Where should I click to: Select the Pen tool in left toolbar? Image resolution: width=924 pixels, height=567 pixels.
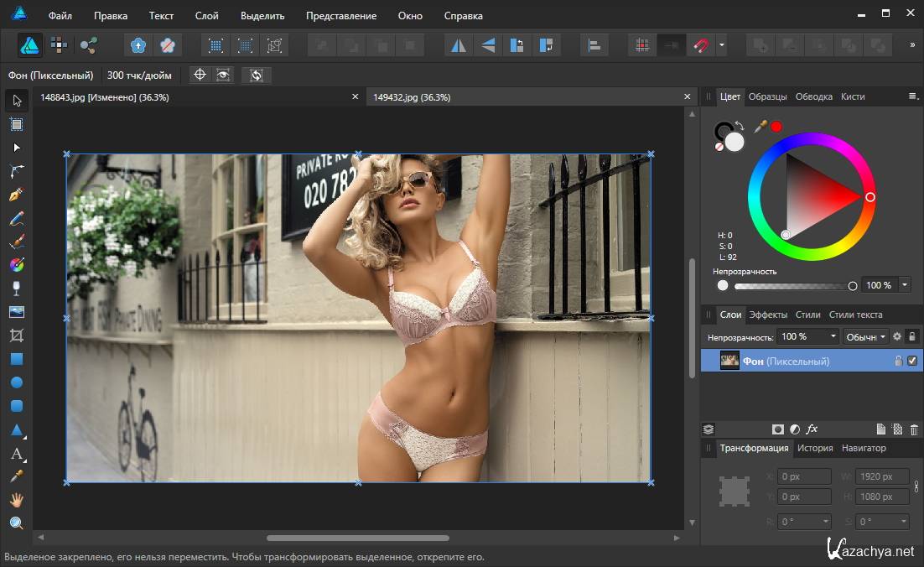tap(16, 195)
